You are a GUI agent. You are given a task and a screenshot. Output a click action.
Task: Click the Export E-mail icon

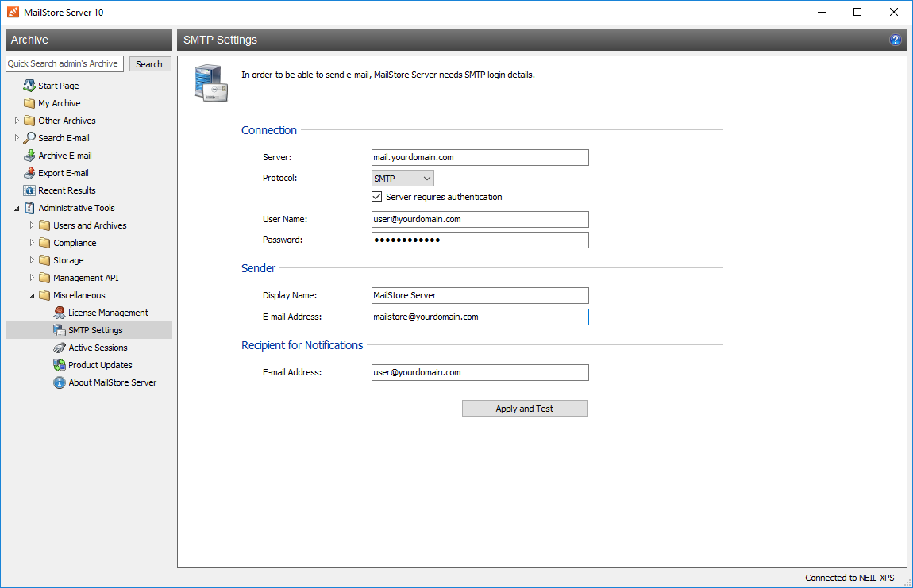click(x=29, y=173)
